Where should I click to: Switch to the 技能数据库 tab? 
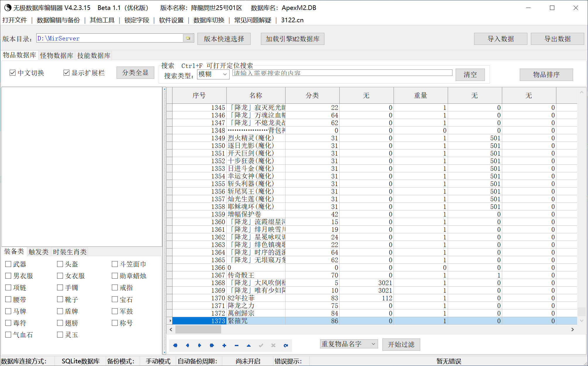click(x=94, y=55)
